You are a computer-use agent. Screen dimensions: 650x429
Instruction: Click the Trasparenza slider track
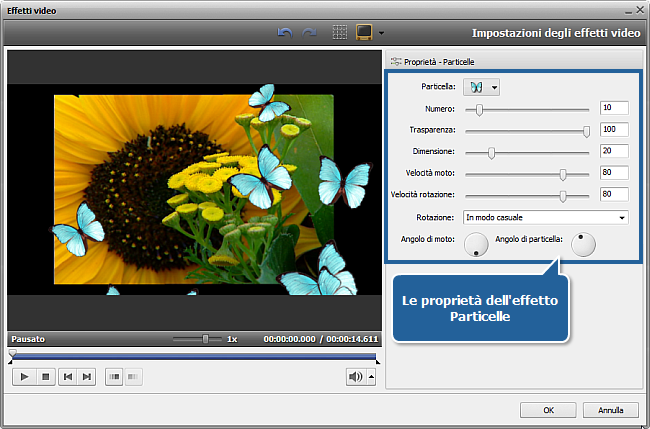(x=525, y=130)
